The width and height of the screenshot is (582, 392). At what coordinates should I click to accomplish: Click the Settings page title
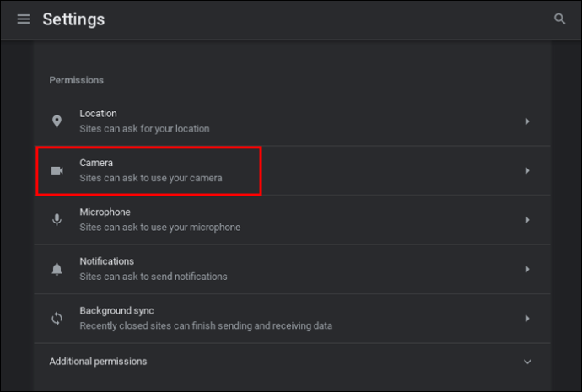[73, 19]
